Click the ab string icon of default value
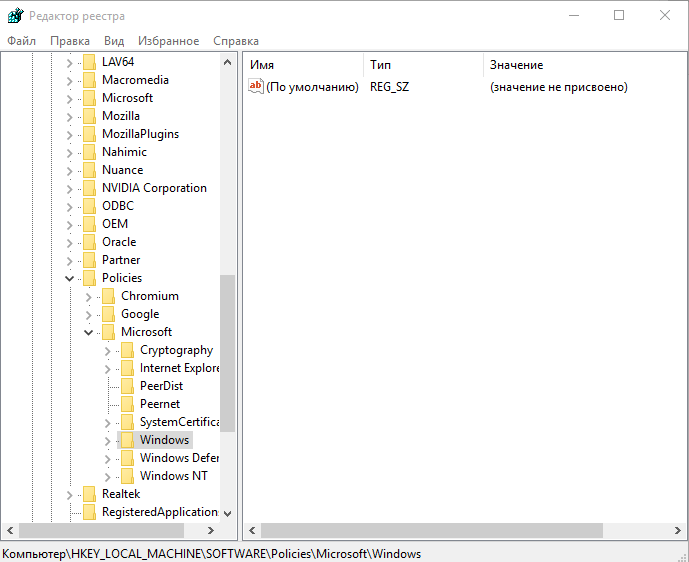This screenshot has width=689, height=562. click(x=256, y=87)
